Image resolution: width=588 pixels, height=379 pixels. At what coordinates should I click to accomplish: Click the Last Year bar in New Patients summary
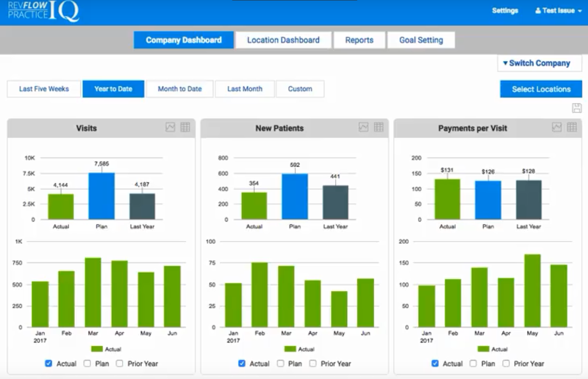click(336, 202)
